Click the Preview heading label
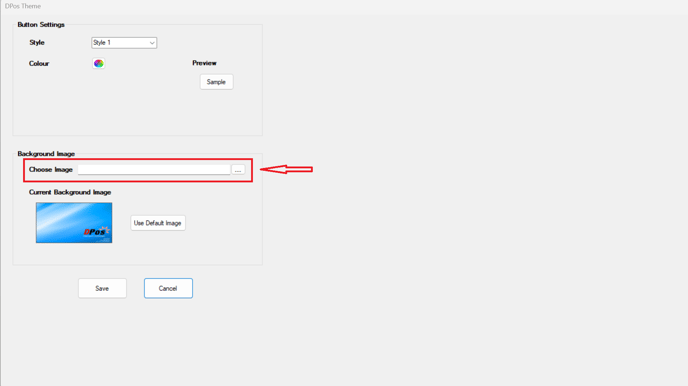 point(204,63)
